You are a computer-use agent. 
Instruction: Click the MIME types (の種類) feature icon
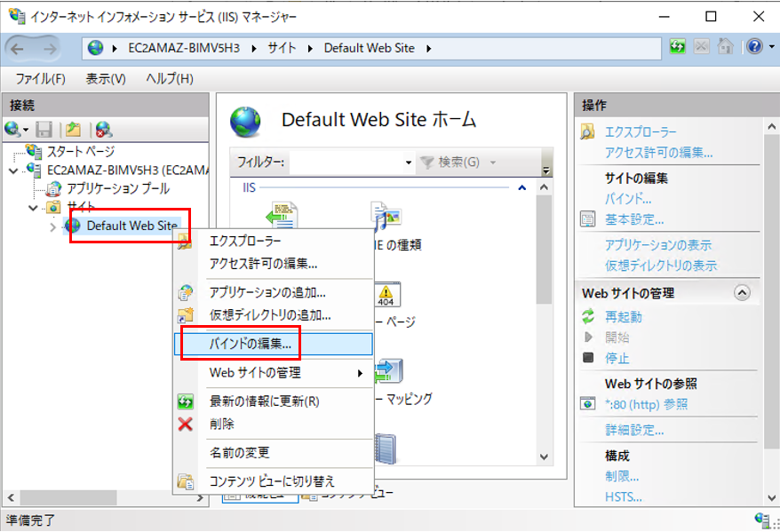(x=386, y=215)
